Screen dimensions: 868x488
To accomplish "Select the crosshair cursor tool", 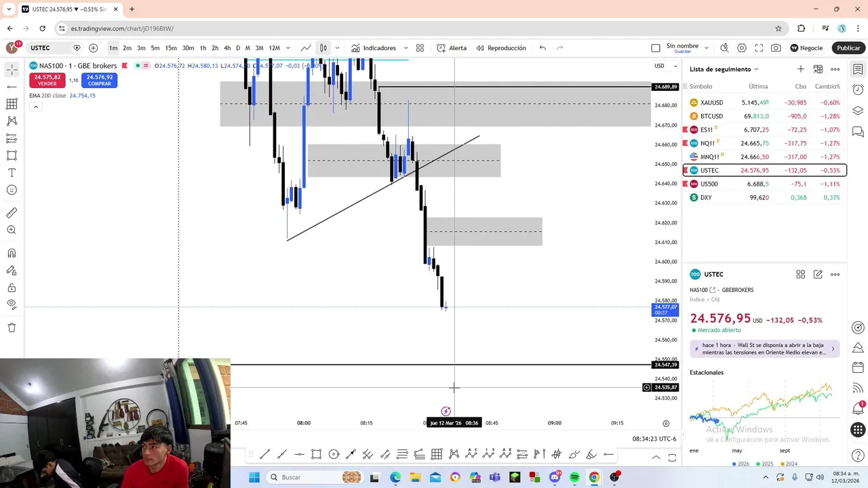I will [12, 70].
